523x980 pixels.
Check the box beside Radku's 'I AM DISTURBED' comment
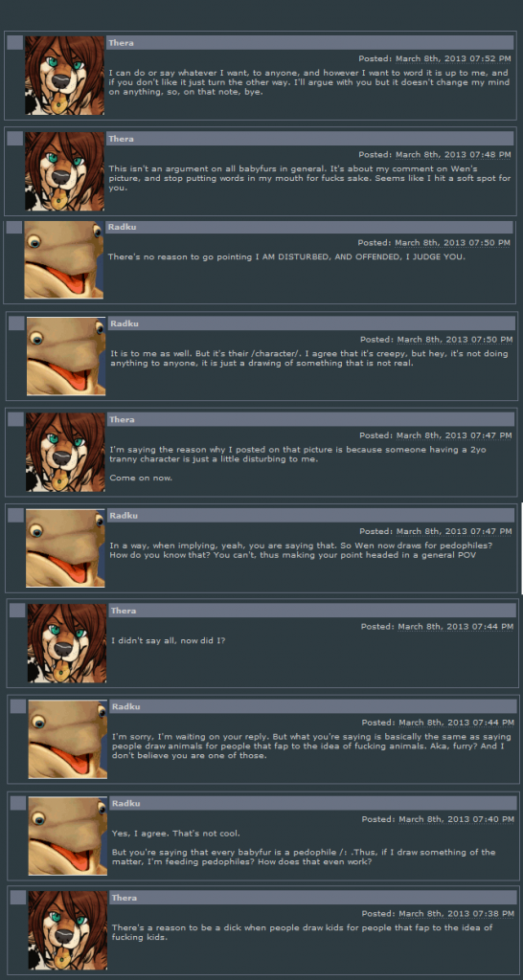[14, 227]
